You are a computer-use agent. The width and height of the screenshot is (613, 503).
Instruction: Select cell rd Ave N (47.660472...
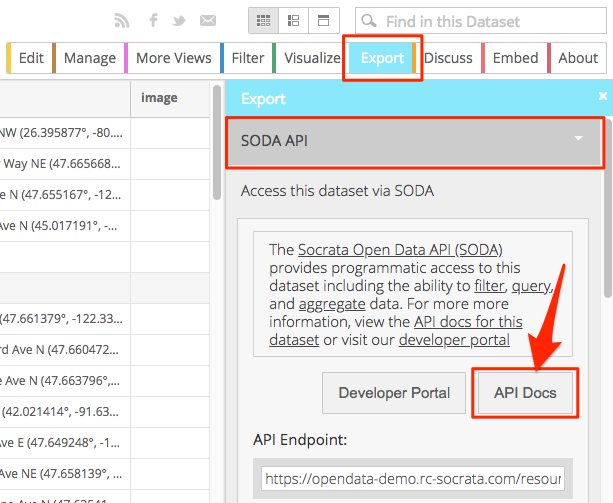click(x=65, y=350)
